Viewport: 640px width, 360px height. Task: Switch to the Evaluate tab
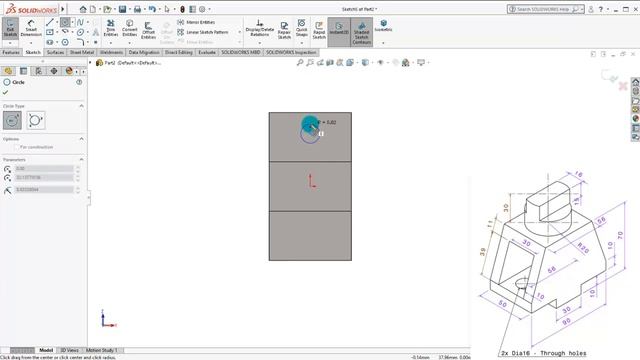pos(207,52)
